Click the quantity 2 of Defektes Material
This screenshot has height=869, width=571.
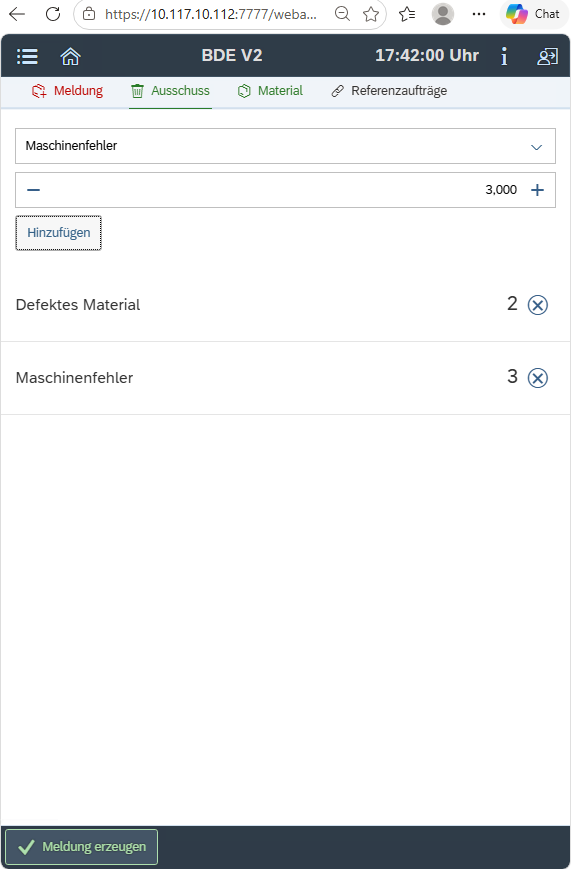pos(512,304)
